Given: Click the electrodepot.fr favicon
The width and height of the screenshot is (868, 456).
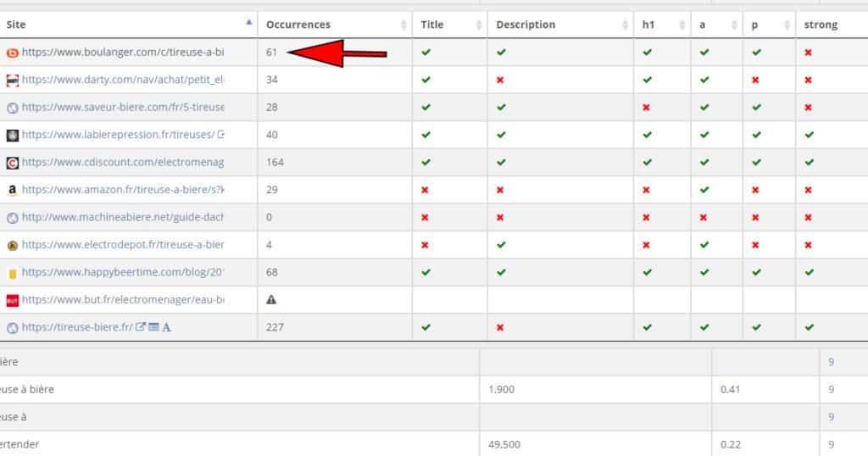Looking at the screenshot, I should (x=12, y=245).
